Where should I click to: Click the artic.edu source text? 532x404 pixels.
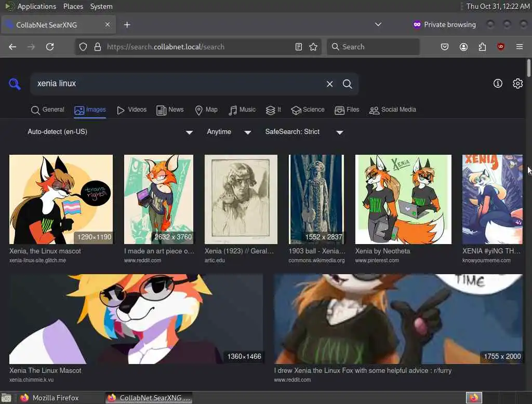tap(215, 261)
